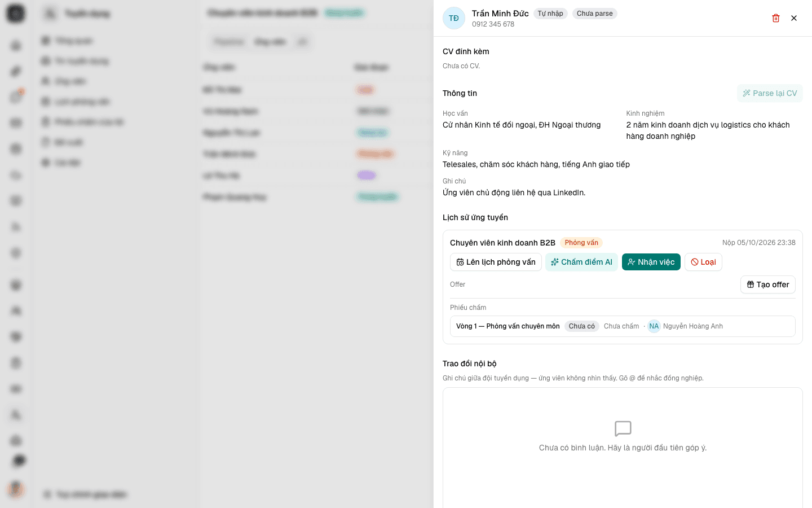812x508 pixels.
Task: Click reviewer name Nguyễn Hoàng Anh
Action: coord(693,326)
